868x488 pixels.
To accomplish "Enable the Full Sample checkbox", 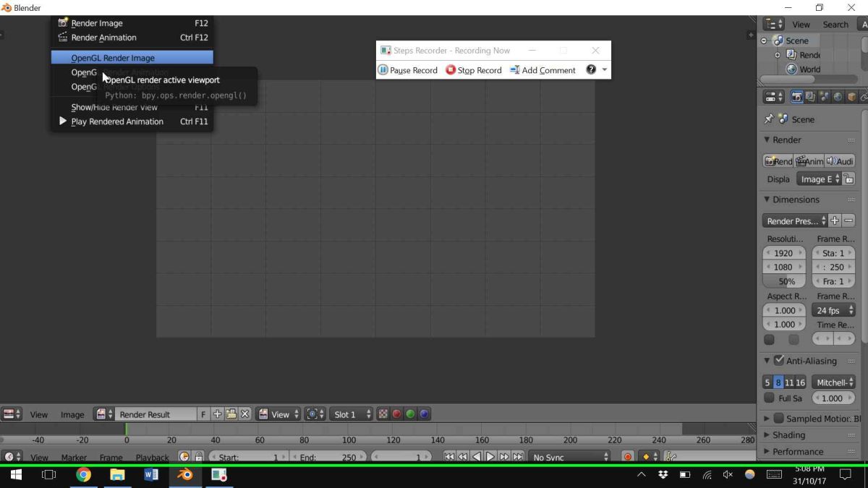I will pos(769,398).
